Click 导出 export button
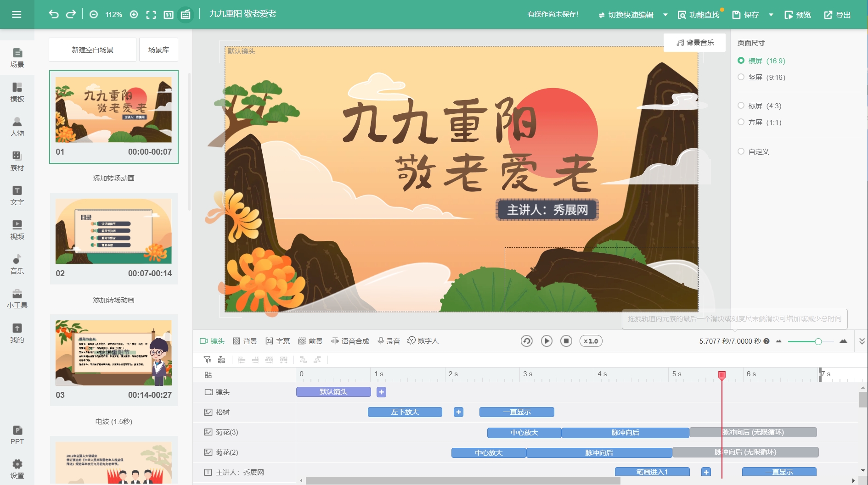 (x=837, y=15)
